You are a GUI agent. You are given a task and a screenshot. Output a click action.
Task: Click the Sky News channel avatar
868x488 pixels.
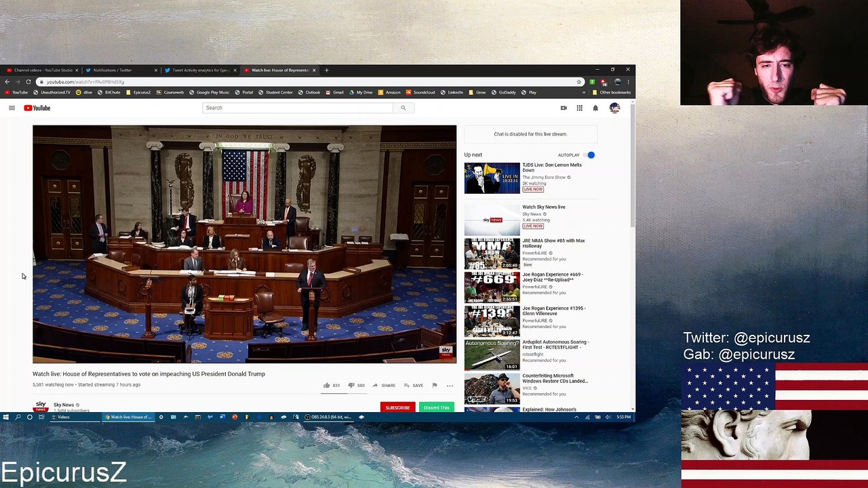click(x=41, y=406)
